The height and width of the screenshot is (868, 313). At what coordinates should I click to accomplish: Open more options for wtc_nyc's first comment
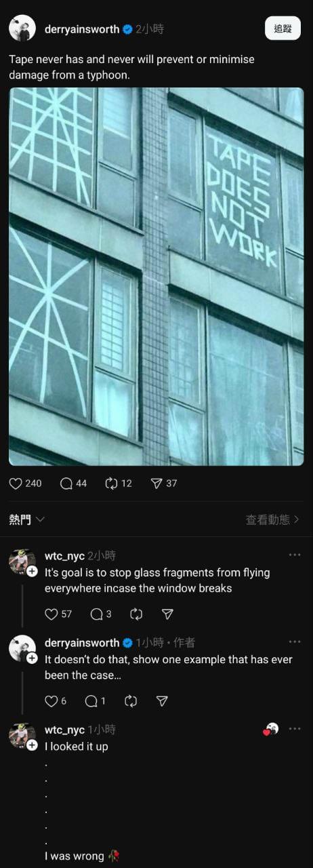295,555
